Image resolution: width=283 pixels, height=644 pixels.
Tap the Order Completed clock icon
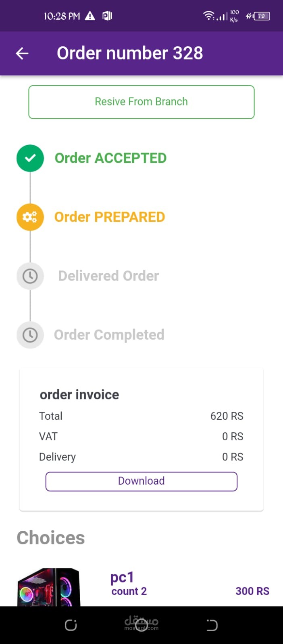(30, 335)
